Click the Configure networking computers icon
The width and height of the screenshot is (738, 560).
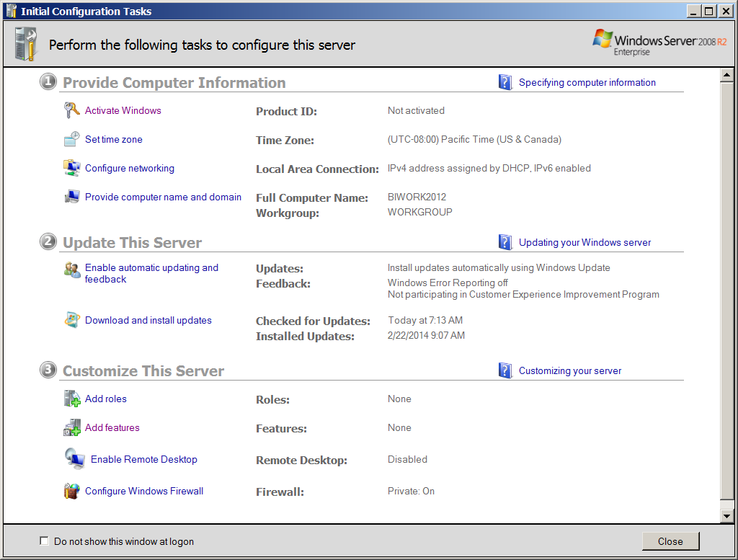click(71, 168)
